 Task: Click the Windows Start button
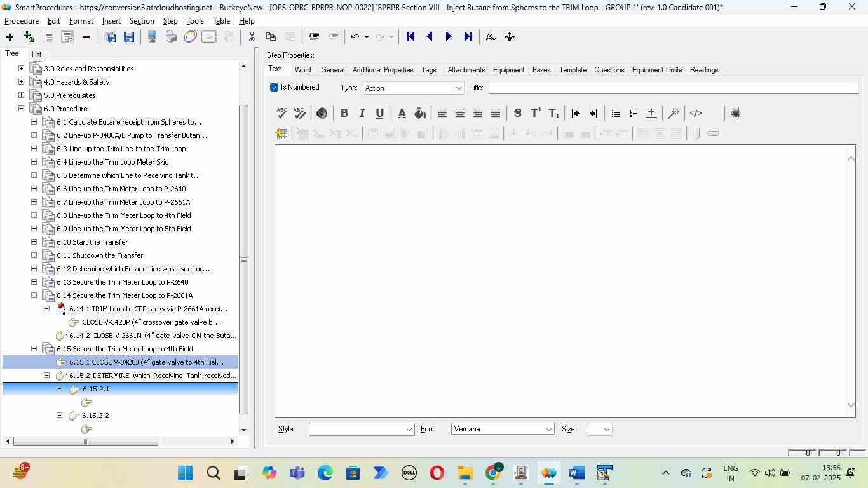(185, 473)
